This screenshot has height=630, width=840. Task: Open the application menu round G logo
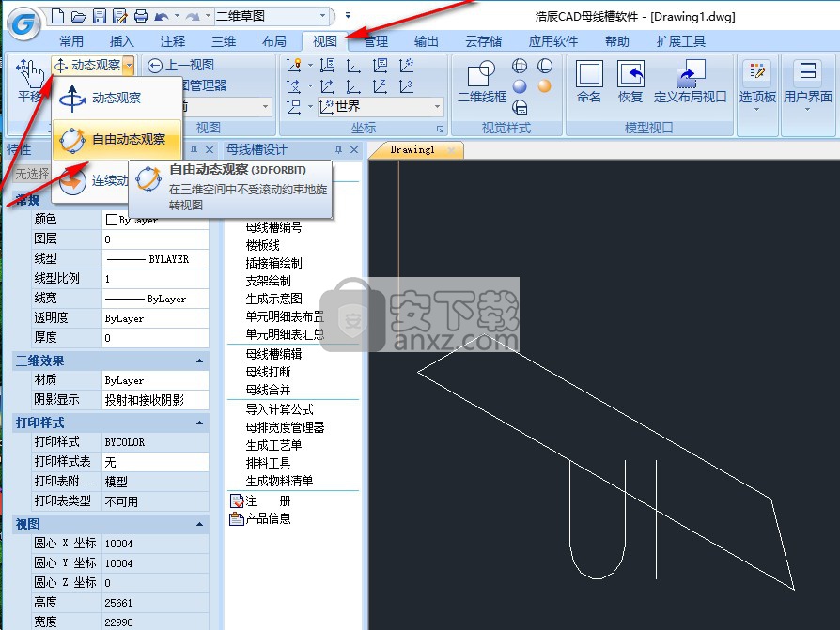[23, 23]
